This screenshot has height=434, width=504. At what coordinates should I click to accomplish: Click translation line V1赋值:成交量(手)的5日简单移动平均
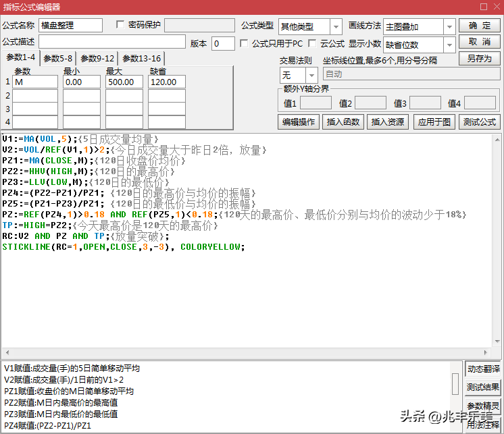pos(72,369)
